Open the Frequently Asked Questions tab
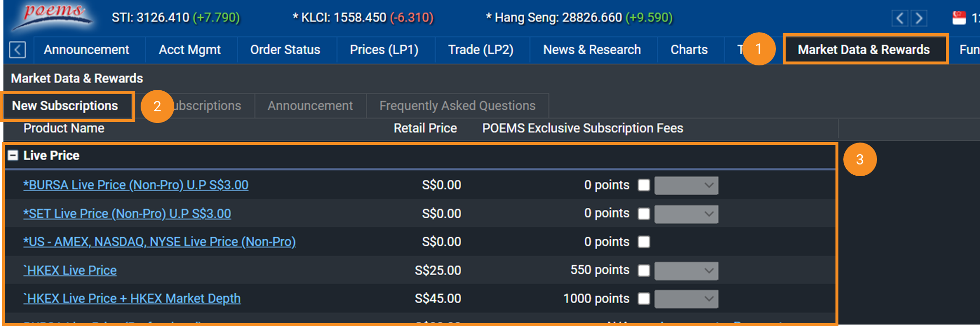 [x=457, y=106]
